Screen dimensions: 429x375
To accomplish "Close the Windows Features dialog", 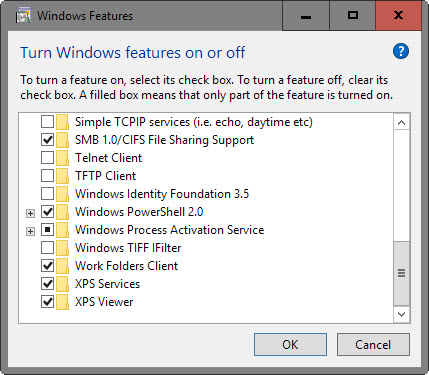I will [x=399, y=16].
